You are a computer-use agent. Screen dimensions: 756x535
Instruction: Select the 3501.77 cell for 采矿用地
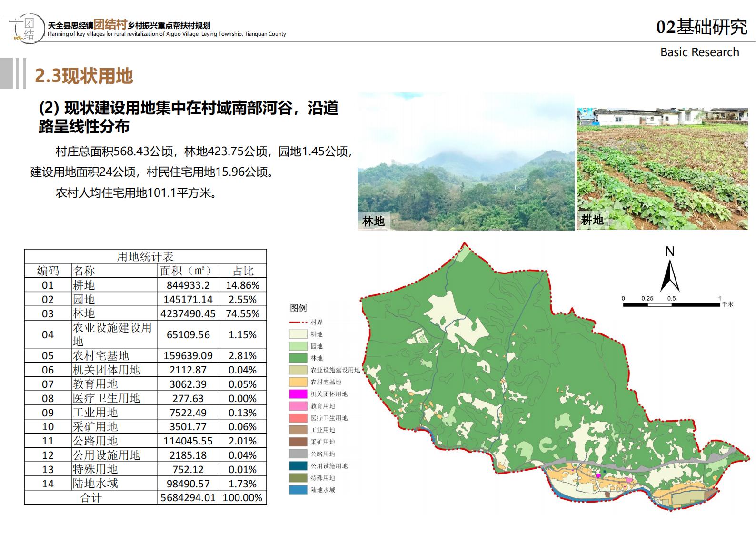[x=188, y=426]
